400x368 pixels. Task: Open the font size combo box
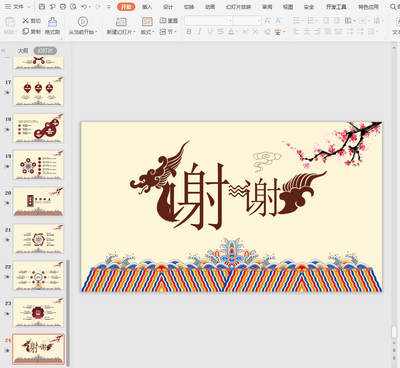tap(247, 21)
